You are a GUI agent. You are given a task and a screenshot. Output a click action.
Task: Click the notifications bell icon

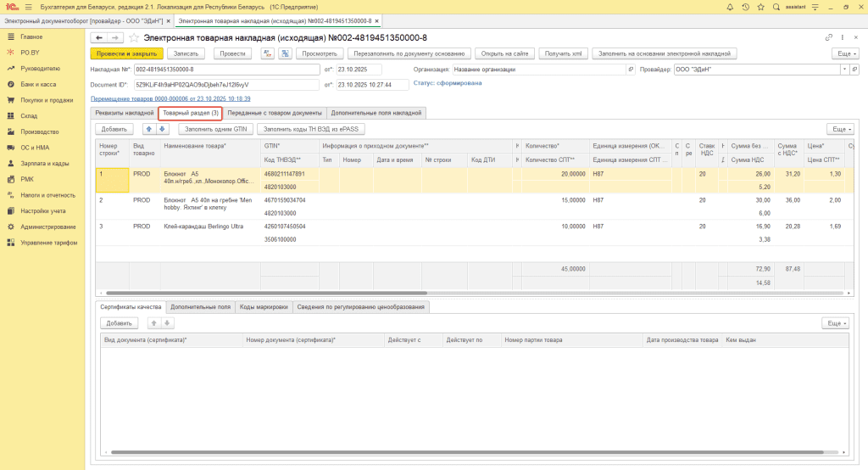coord(731,7)
